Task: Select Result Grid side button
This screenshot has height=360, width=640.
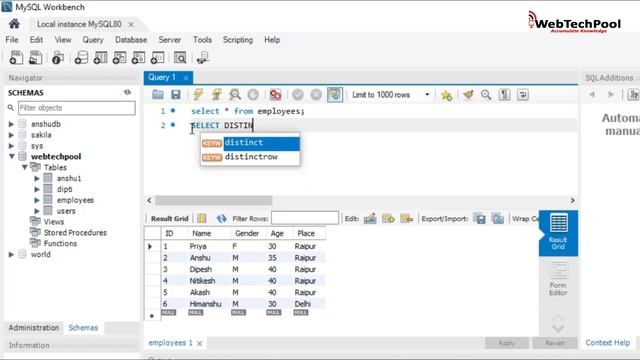Action: pos(558,232)
